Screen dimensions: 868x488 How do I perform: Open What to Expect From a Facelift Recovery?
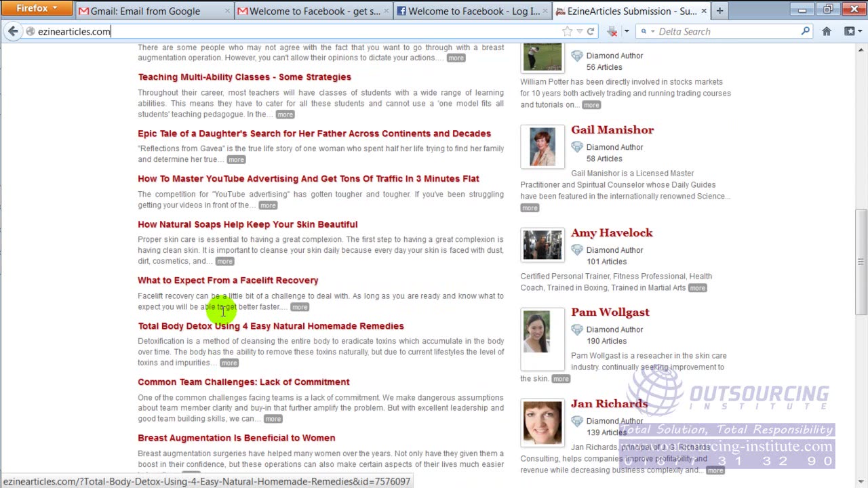coord(228,281)
